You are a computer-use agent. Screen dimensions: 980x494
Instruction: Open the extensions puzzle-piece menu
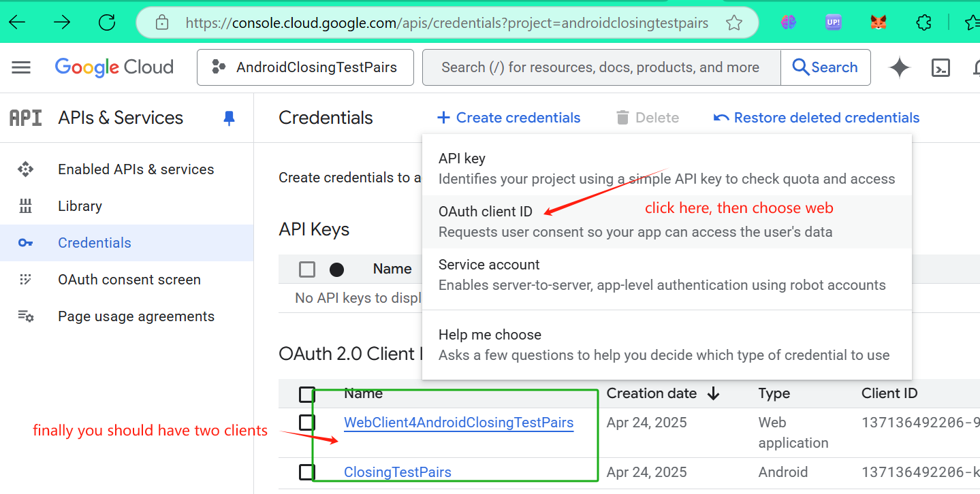click(x=923, y=22)
